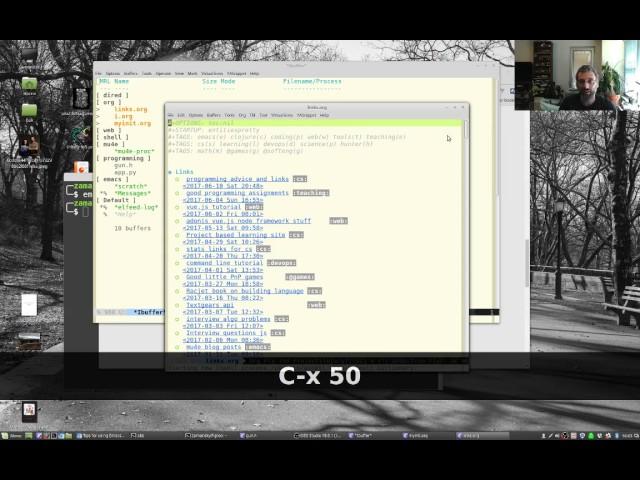Click the [ Default ] filter group
The image size is (640, 480).
point(116,200)
